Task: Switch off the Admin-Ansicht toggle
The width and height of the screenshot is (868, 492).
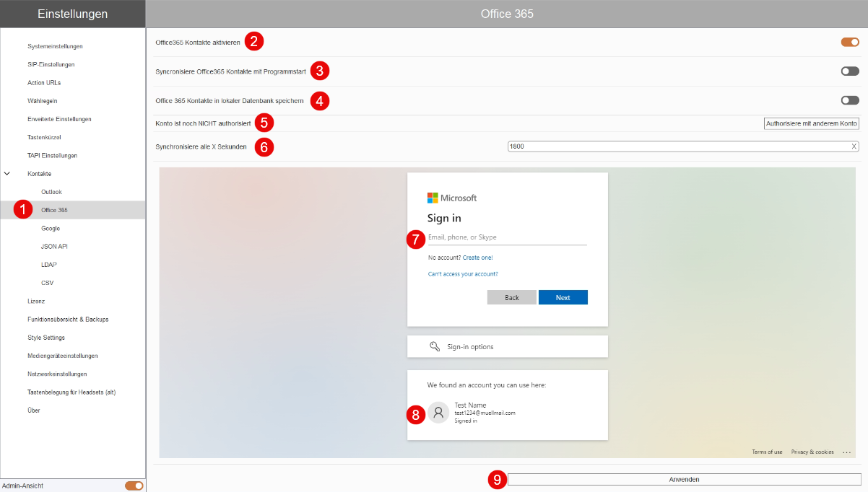Action: click(x=134, y=486)
